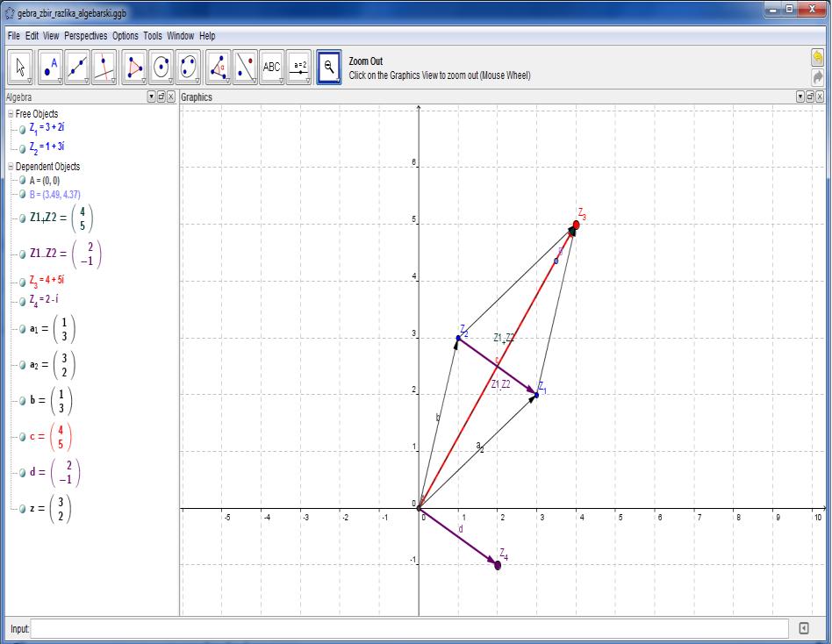Open the Tools menu

[x=153, y=36]
